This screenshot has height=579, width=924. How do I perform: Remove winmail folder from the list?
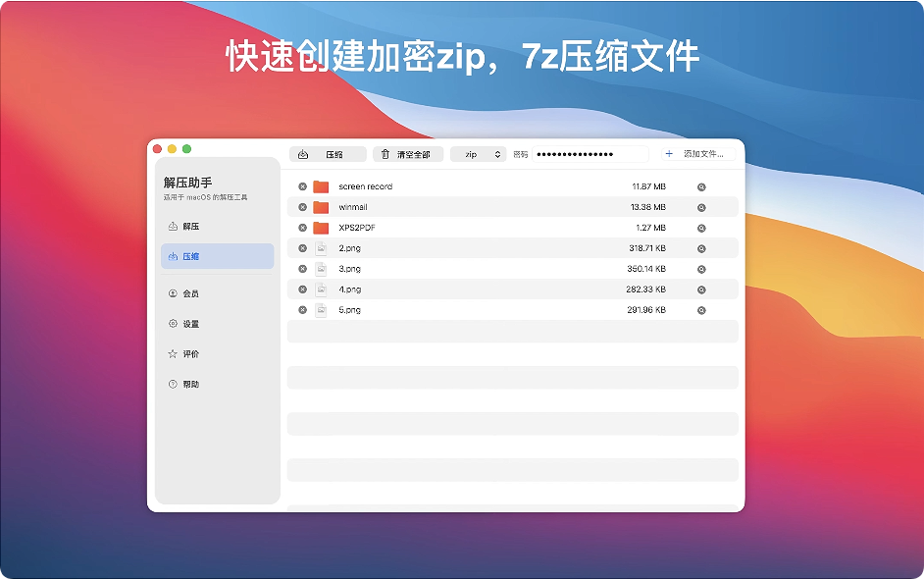click(x=302, y=207)
